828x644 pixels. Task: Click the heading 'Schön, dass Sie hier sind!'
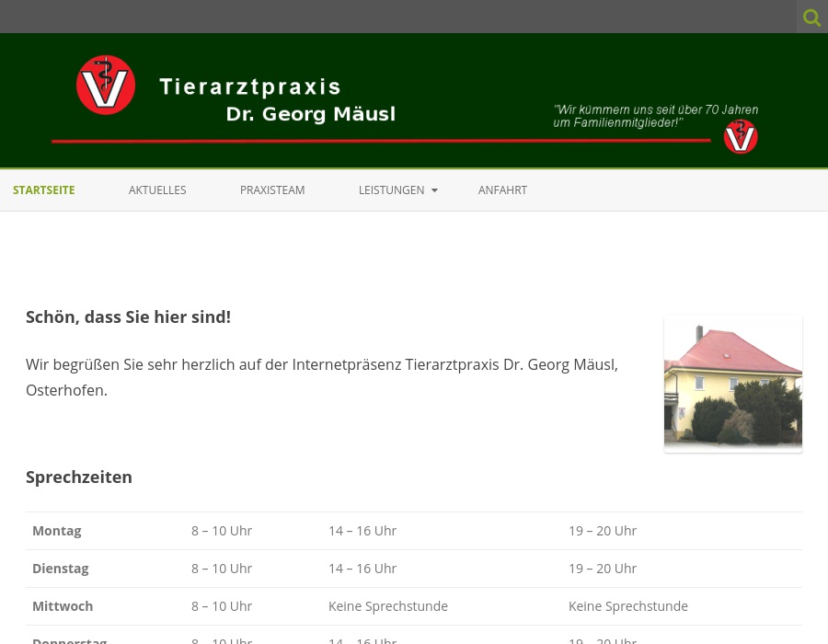pos(128,316)
